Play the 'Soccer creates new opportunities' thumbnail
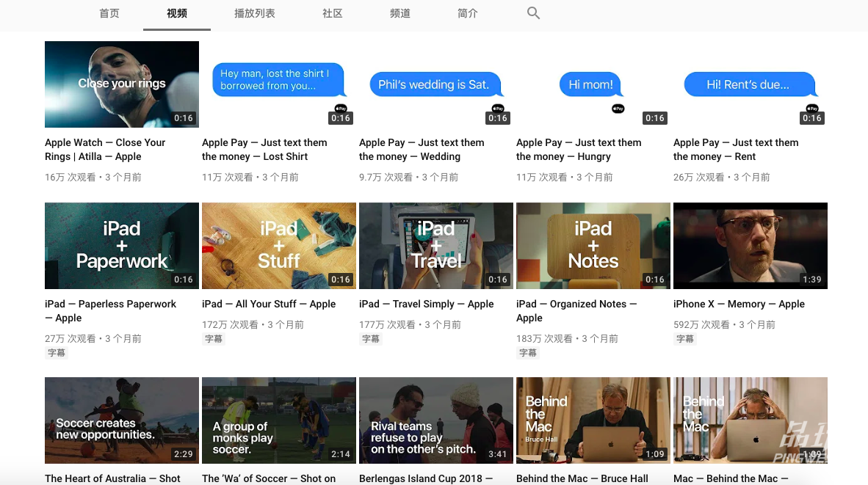The image size is (868, 485). 122,420
